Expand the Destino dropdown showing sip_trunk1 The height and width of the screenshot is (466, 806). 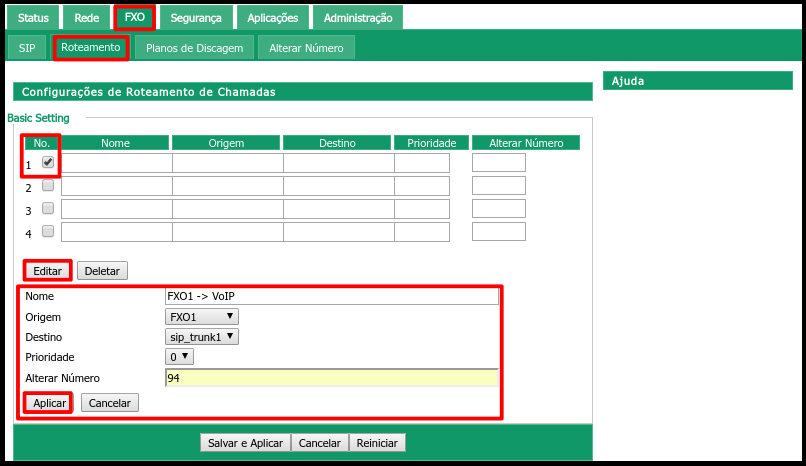click(x=202, y=337)
